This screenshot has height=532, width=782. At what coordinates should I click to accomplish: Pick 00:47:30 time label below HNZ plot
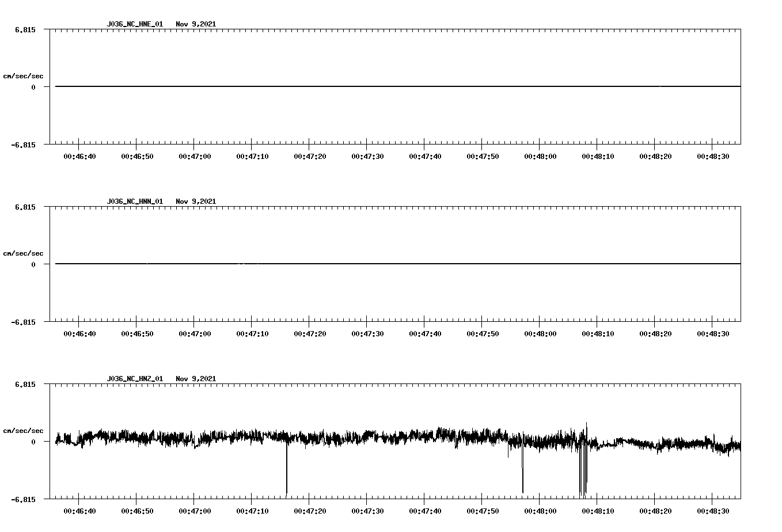click(x=367, y=511)
